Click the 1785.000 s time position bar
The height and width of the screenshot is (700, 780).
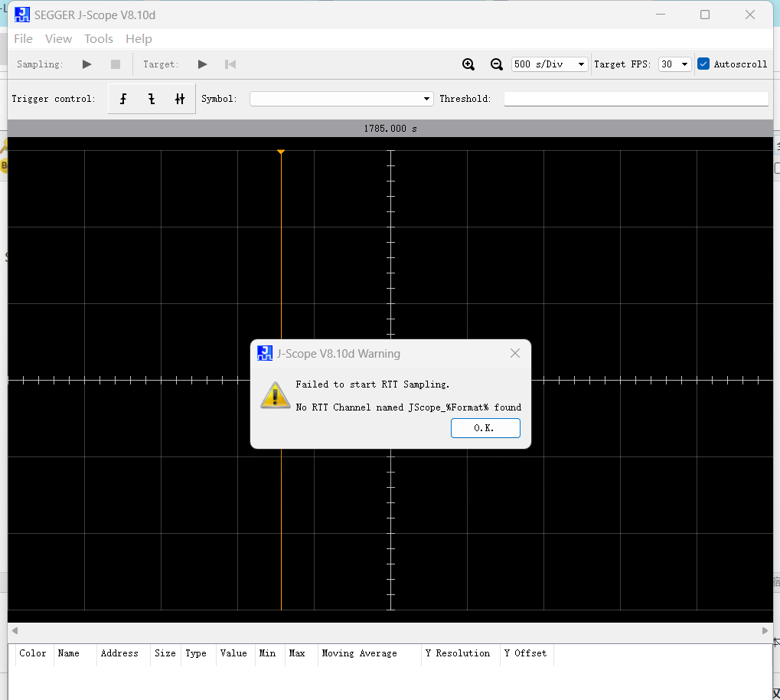[390, 129]
